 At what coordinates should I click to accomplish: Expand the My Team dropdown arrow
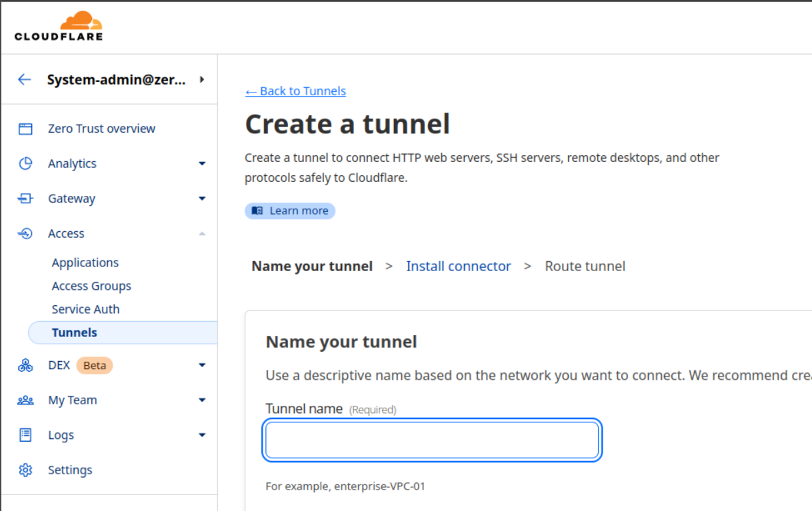click(202, 400)
